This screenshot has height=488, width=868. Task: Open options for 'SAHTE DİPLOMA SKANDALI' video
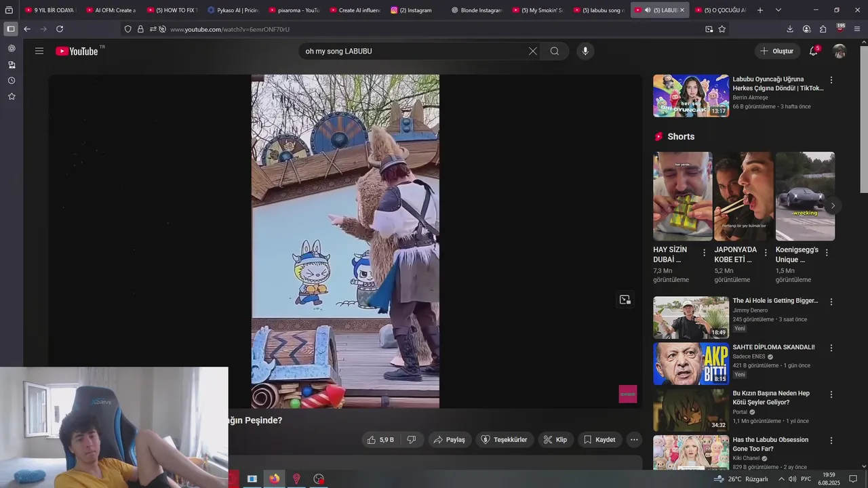(x=831, y=348)
